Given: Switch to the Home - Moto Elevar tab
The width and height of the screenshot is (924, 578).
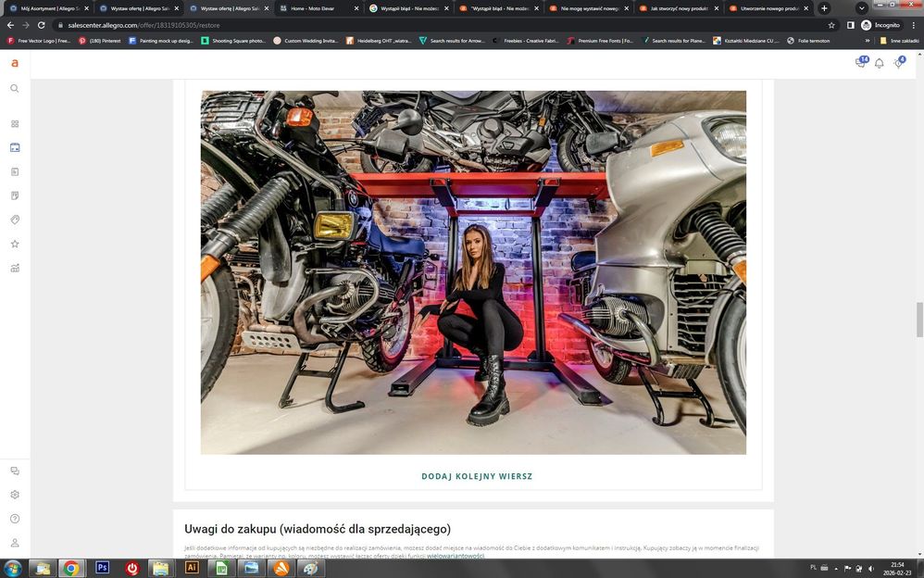Looking at the screenshot, I should click(x=316, y=8).
